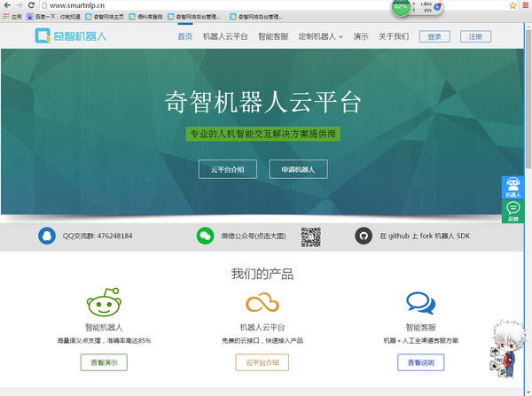Click the GitHub octocat icon
The image size is (532, 396).
pyautogui.click(x=364, y=236)
